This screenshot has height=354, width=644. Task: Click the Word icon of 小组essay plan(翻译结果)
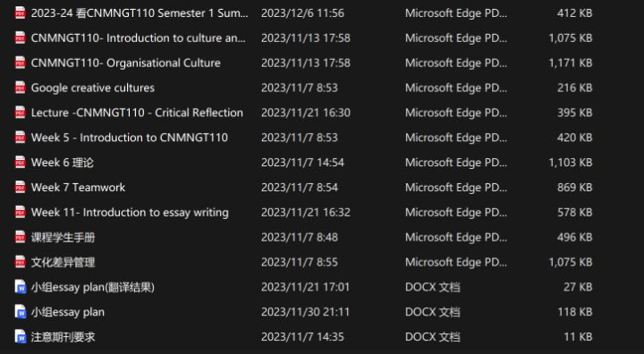point(20,287)
